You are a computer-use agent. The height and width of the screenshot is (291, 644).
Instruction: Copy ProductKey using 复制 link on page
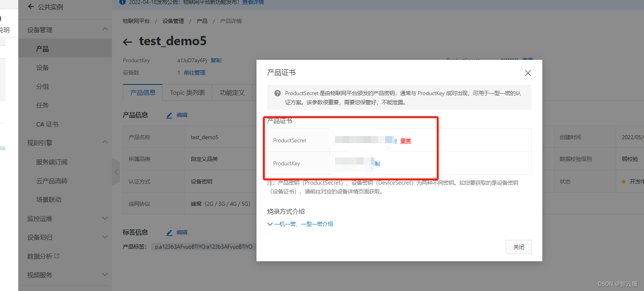(x=216, y=60)
